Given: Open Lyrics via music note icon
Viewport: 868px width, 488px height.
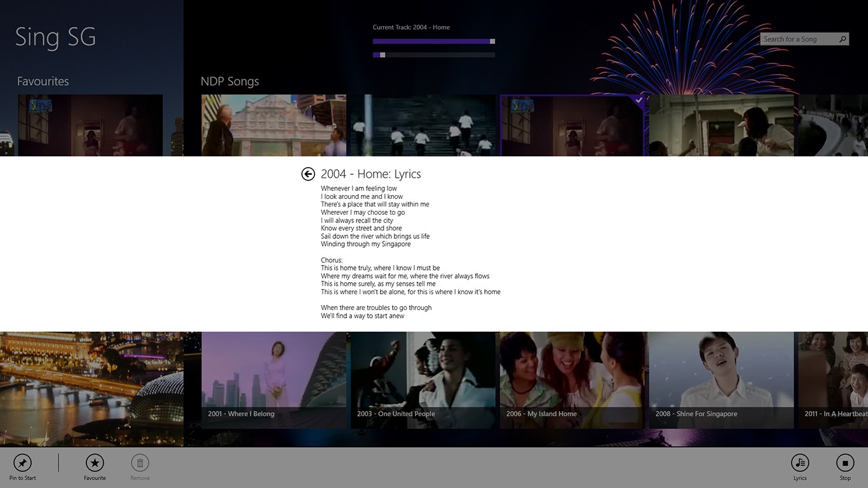Looking at the screenshot, I should pyautogui.click(x=800, y=463).
